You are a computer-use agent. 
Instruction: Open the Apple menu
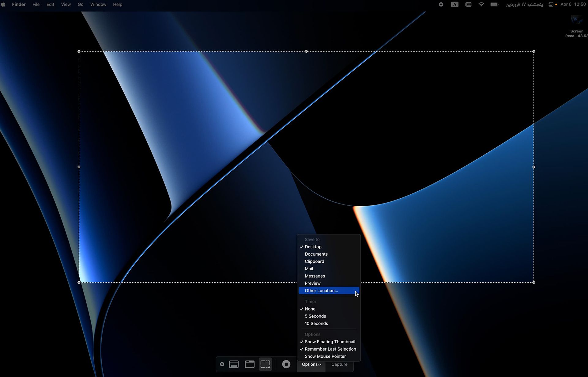(3, 4)
